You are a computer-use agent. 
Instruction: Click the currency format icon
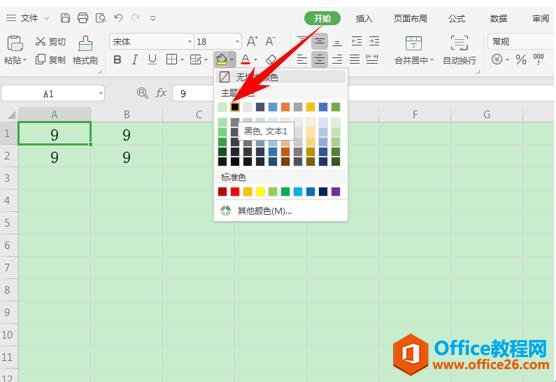click(x=497, y=59)
